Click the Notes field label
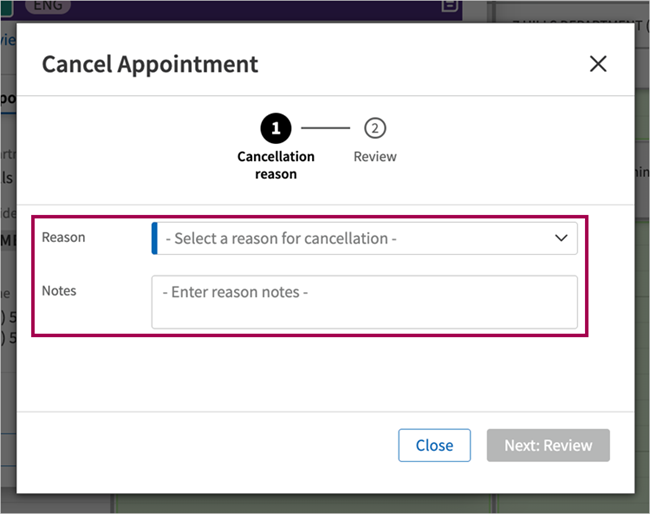 coord(59,291)
